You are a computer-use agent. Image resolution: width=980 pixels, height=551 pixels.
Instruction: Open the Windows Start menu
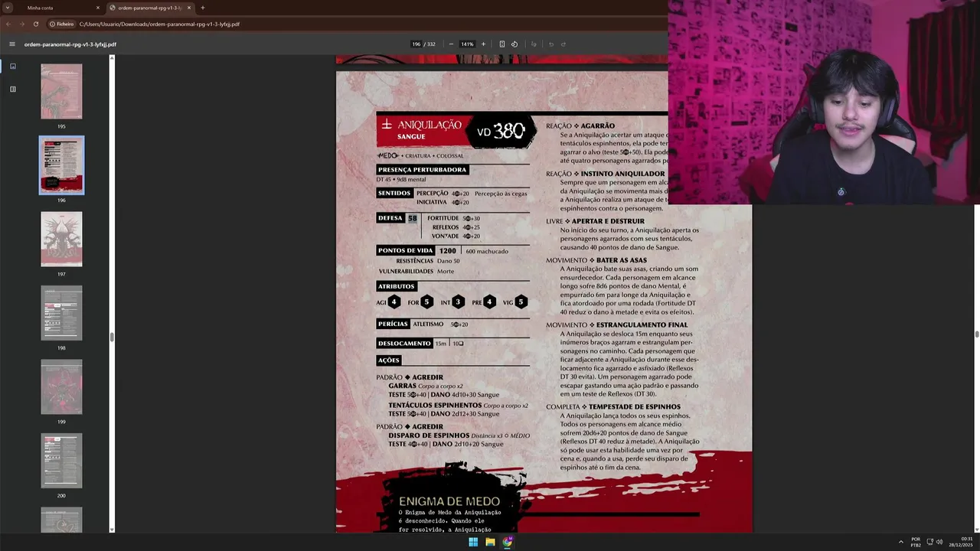pyautogui.click(x=473, y=542)
